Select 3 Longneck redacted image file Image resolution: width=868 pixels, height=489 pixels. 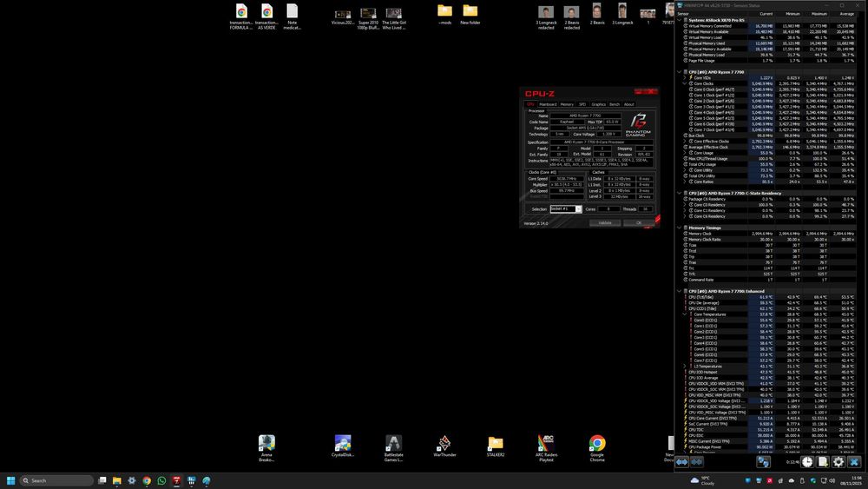point(546,17)
